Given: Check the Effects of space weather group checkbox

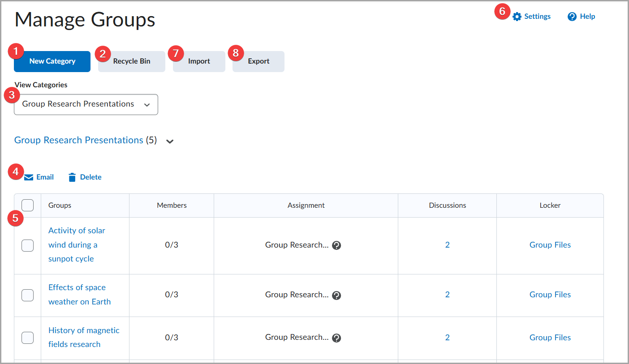Looking at the screenshot, I should pos(27,295).
